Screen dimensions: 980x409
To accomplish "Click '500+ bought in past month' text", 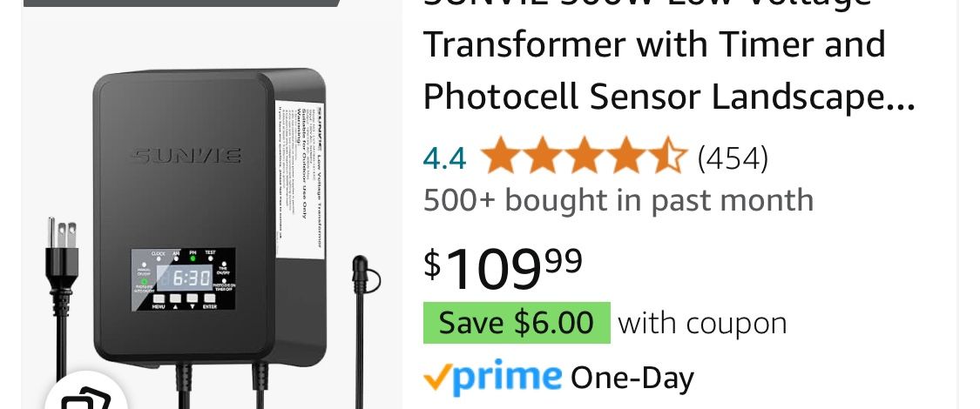I will [618, 200].
